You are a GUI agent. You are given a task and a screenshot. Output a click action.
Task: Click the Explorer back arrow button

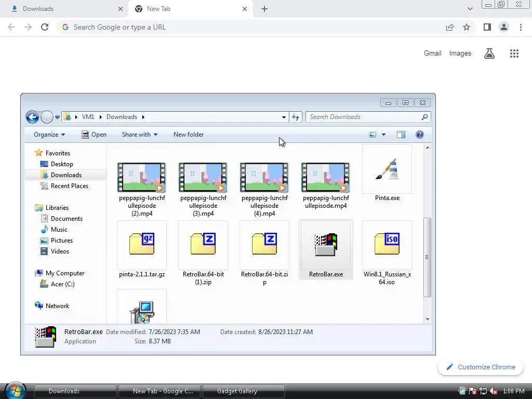click(x=32, y=117)
